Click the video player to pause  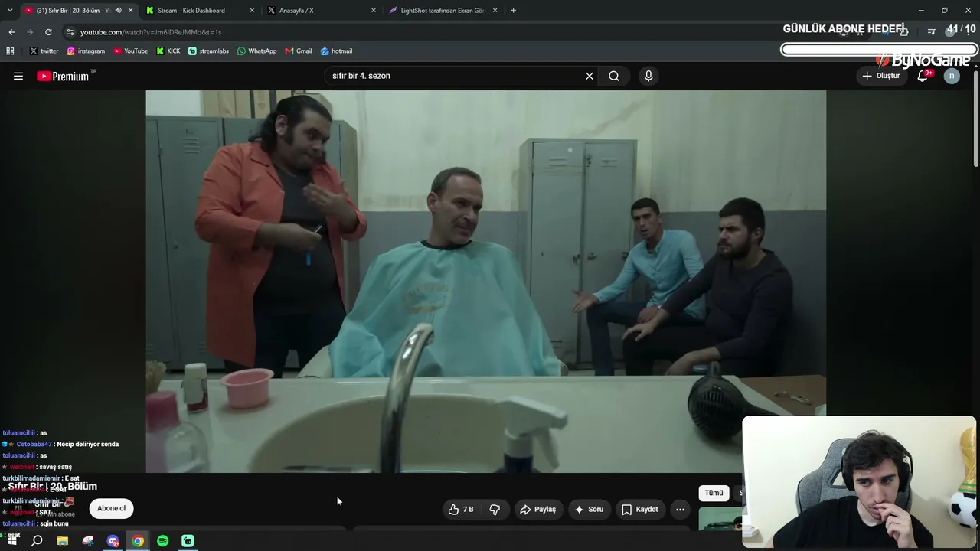(485, 281)
